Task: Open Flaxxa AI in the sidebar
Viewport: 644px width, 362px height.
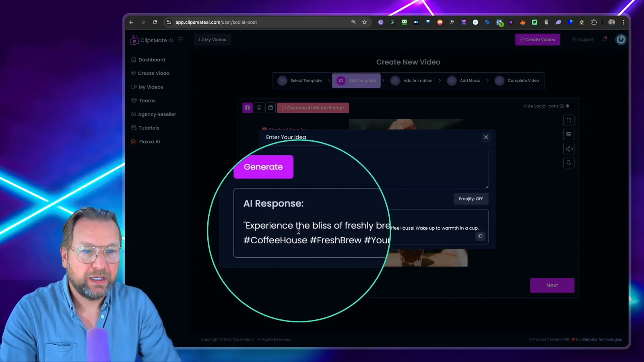Action: click(x=145, y=142)
